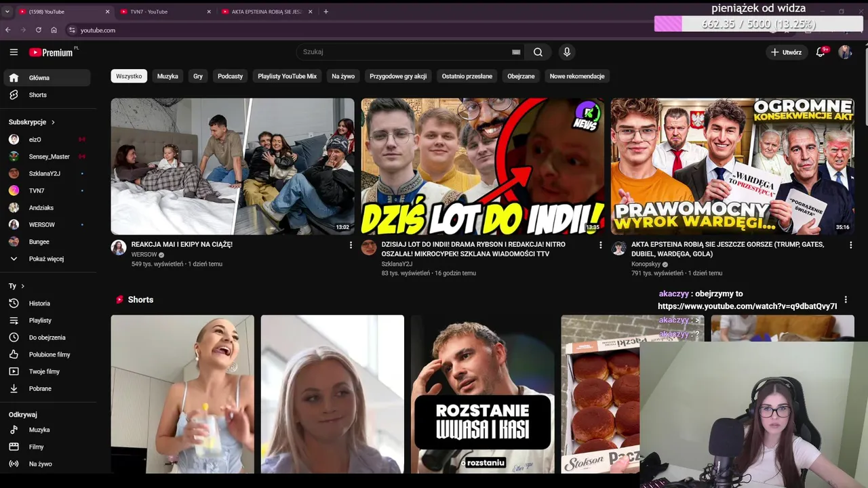Open the account avatar menu
This screenshot has height=488, width=868.
(x=845, y=52)
